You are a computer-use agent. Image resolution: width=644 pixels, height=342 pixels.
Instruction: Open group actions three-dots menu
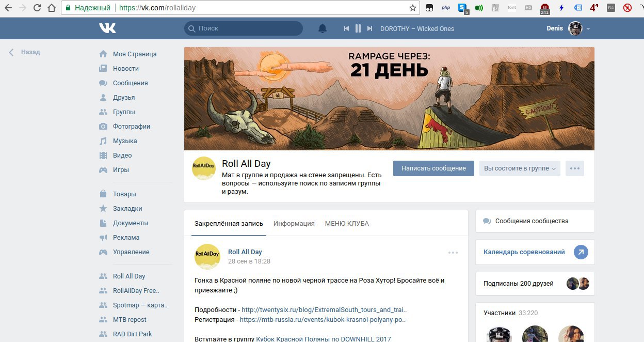click(x=575, y=168)
